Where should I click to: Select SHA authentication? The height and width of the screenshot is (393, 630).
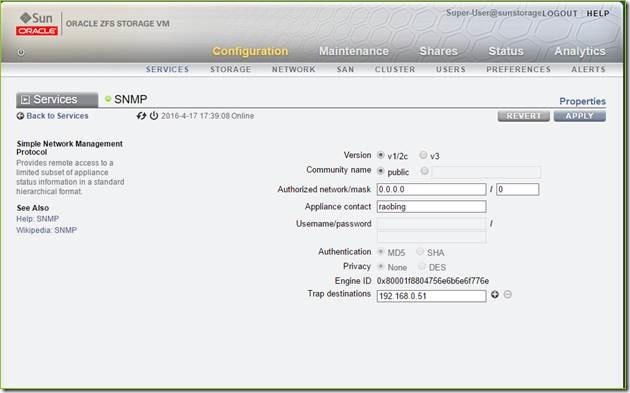[420, 252]
